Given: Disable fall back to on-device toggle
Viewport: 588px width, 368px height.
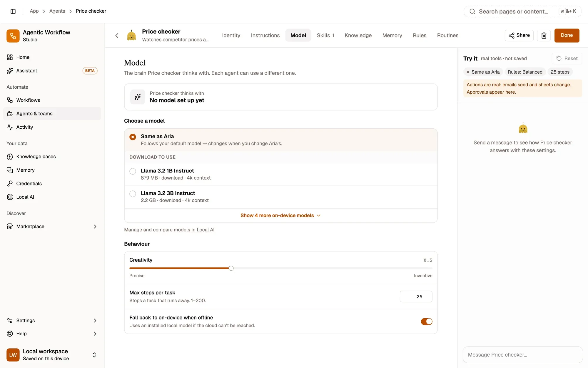Looking at the screenshot, I should point(426,321).
